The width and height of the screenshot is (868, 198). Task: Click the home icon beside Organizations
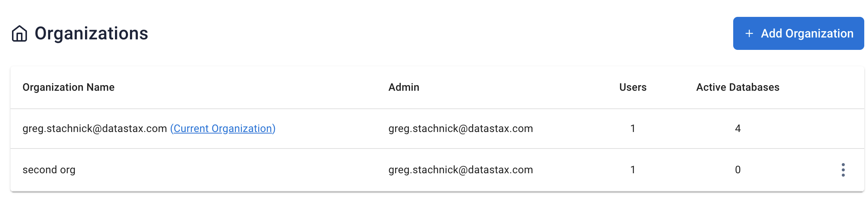click(x=19, y=33)
